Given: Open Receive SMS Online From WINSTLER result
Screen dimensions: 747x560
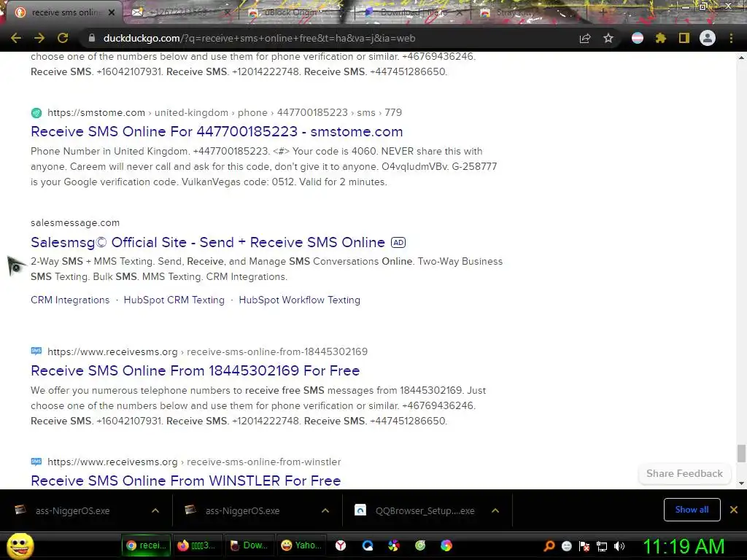Looking at the screenshot, I should click(x=186, y=481).
